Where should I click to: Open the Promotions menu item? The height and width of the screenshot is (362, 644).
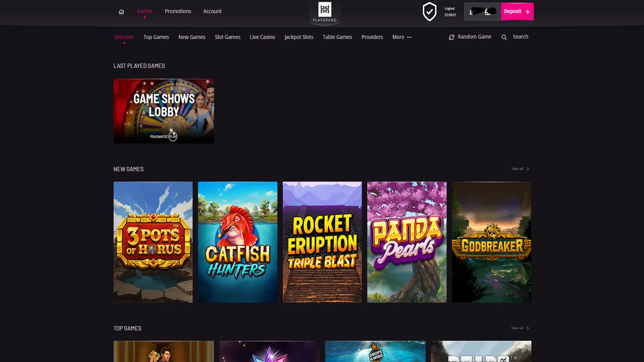[x=178, y=11]
